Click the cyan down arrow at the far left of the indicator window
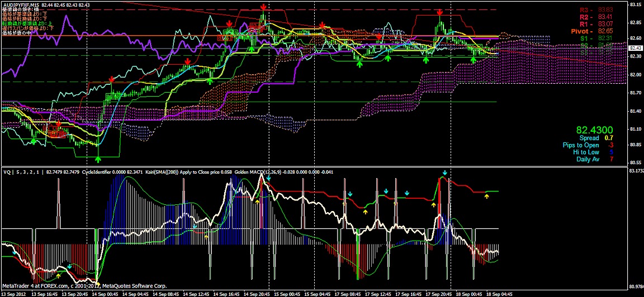644x297 pixels. click(x=15, y=252)
